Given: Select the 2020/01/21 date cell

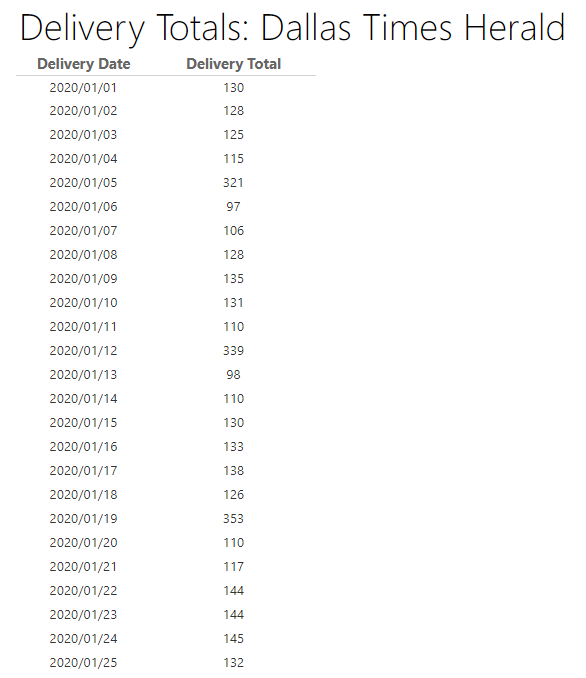Looking at the screenshot, I should click(x=83, y=566).
